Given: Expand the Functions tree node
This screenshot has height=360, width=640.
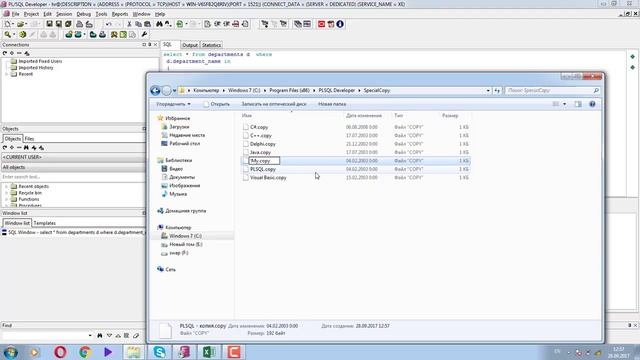Looking at the screenshot, I should click(7, 200).
